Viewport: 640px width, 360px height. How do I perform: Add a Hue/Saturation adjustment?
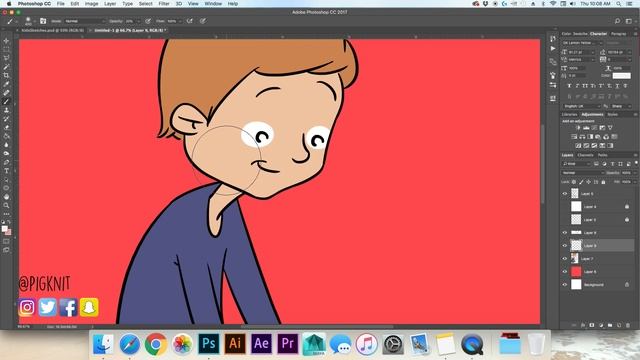(x=574, y=137)
